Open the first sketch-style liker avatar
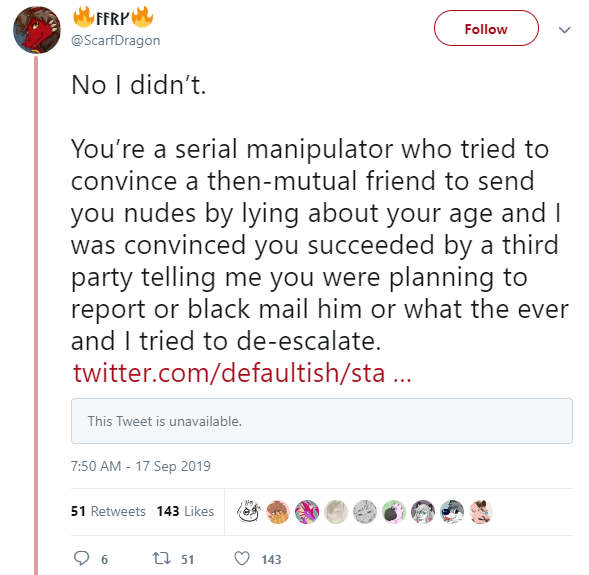589x575 pixels. click(249, 512)
